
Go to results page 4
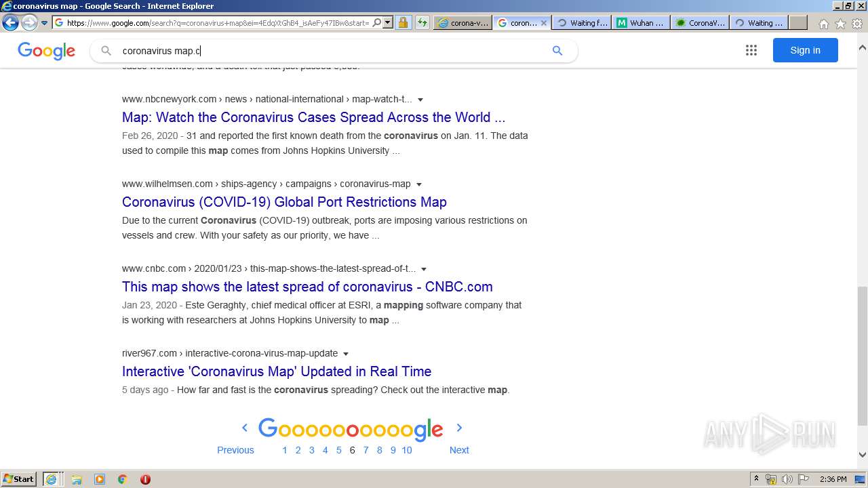[325, 450]
